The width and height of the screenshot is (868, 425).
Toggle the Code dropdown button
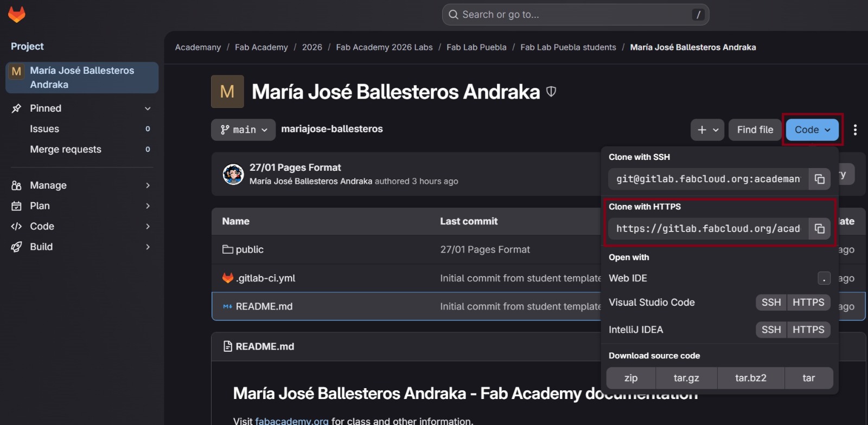812,130
